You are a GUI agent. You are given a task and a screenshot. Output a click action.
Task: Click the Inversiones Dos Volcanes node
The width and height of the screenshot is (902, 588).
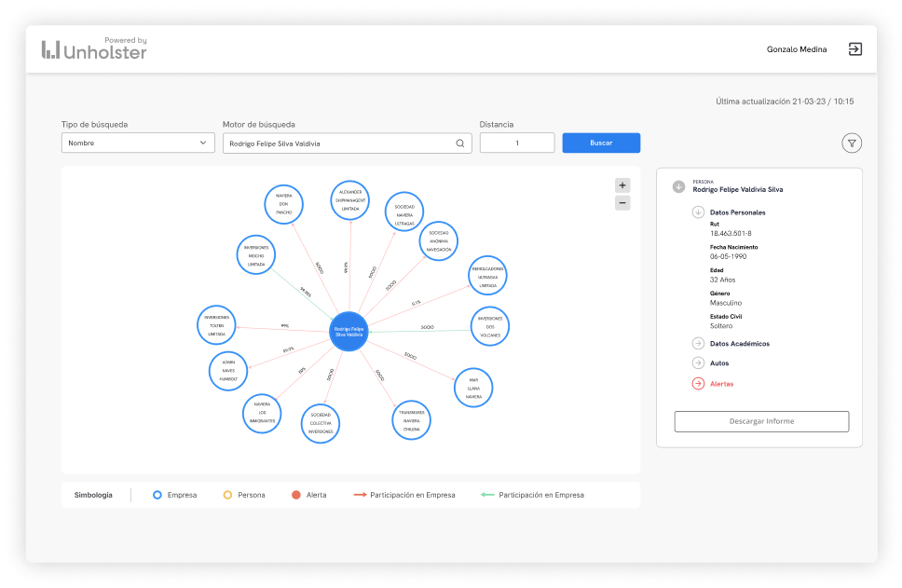pos(490,326)
